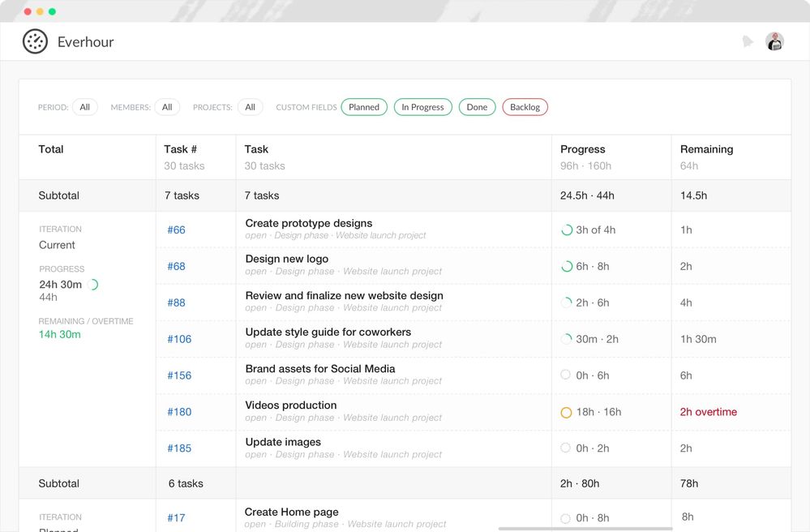
Task: Click the 14h 30m remaining value
Action: 59,335
